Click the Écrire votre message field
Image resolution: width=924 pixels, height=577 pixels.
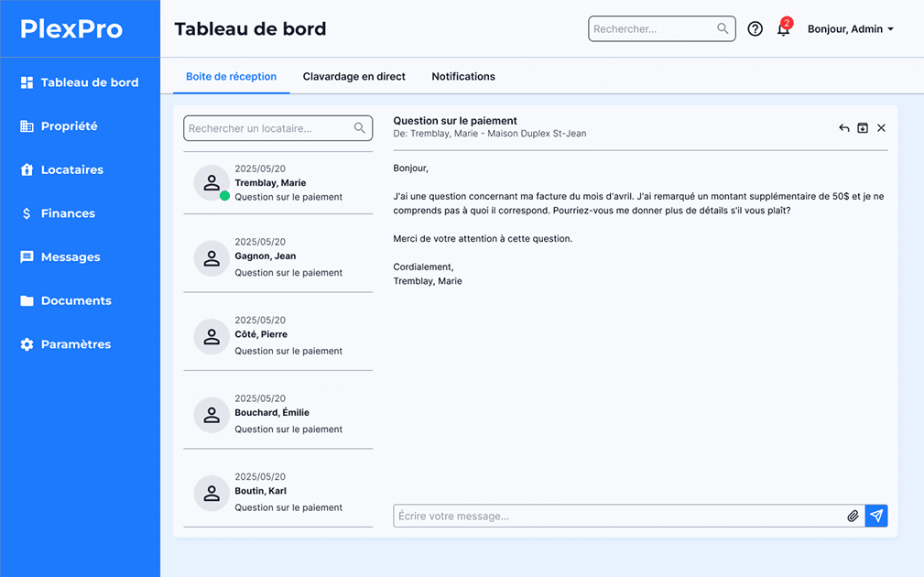pos(618,517)
